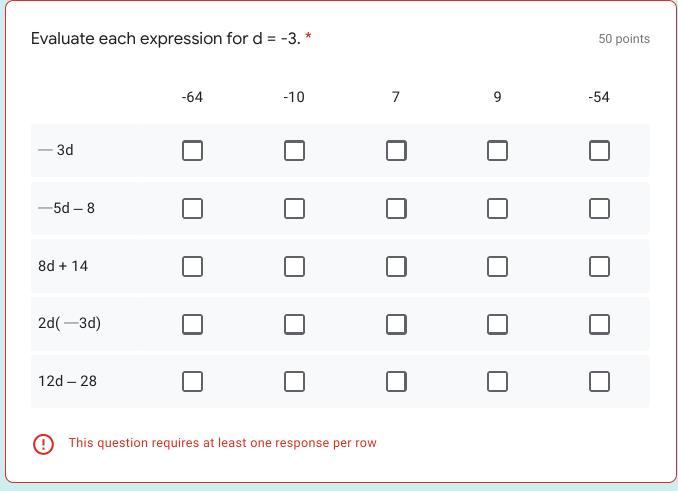
Task: Click the -54 column header
Action: [x=599, y=97]
